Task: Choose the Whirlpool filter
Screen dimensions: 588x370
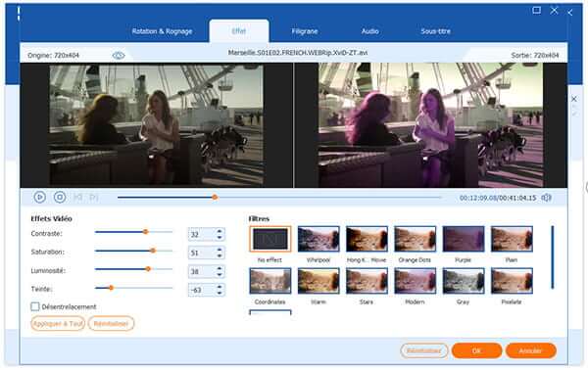Action: point(318,239)
